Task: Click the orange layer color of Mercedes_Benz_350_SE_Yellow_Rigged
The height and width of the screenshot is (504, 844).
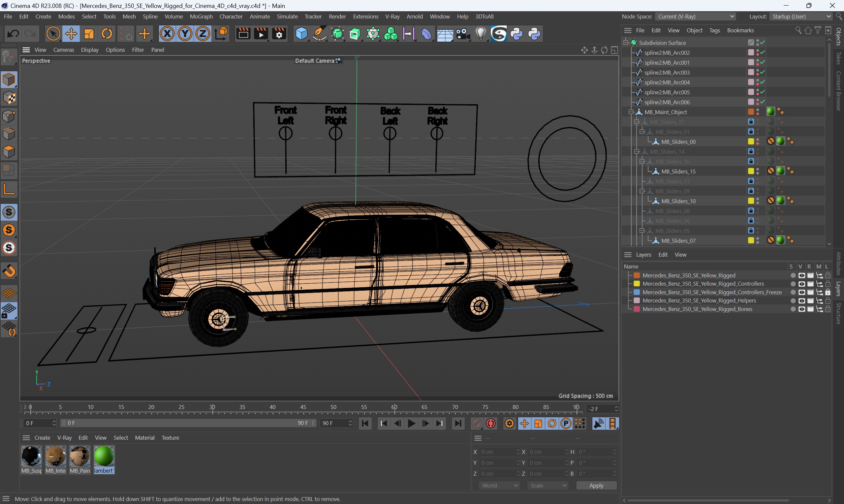Action: pyautogui.click(x=637, y=275)
